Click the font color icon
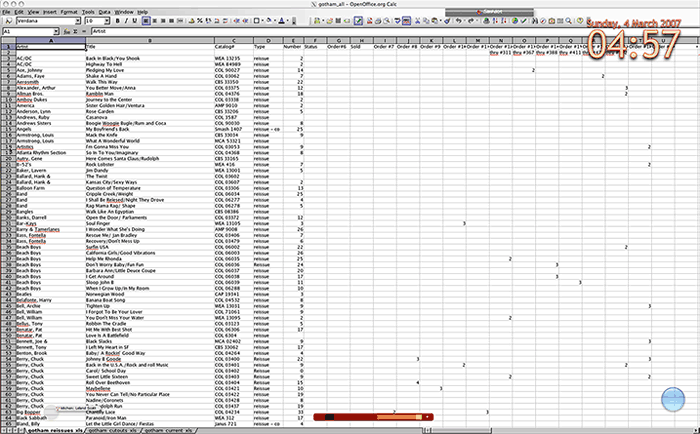The width and height of the screenshot is (700, 434). 281,21
